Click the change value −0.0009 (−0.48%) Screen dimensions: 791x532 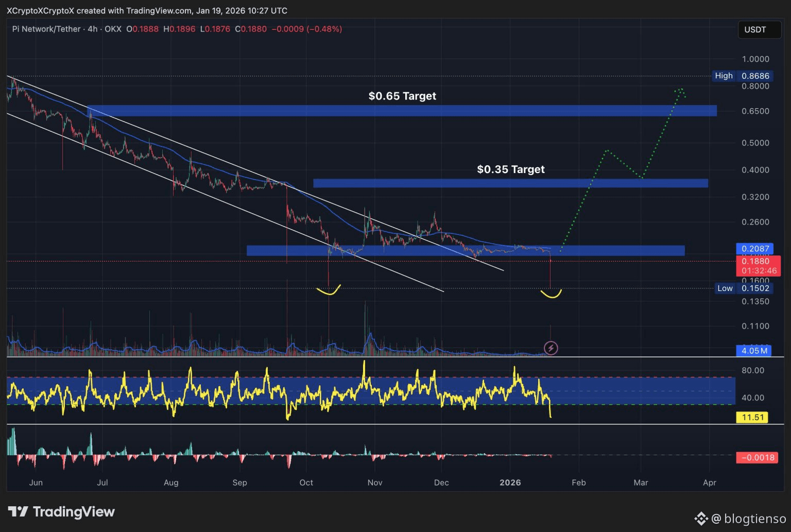[x=307, y=29]
